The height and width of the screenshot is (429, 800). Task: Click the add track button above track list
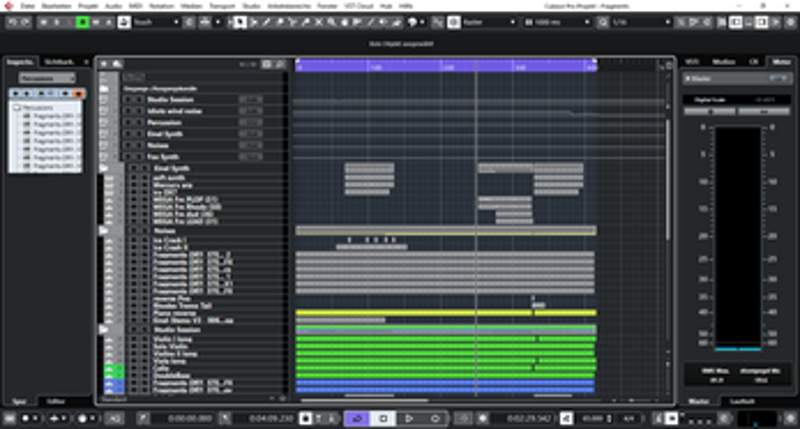pos(105,64)
